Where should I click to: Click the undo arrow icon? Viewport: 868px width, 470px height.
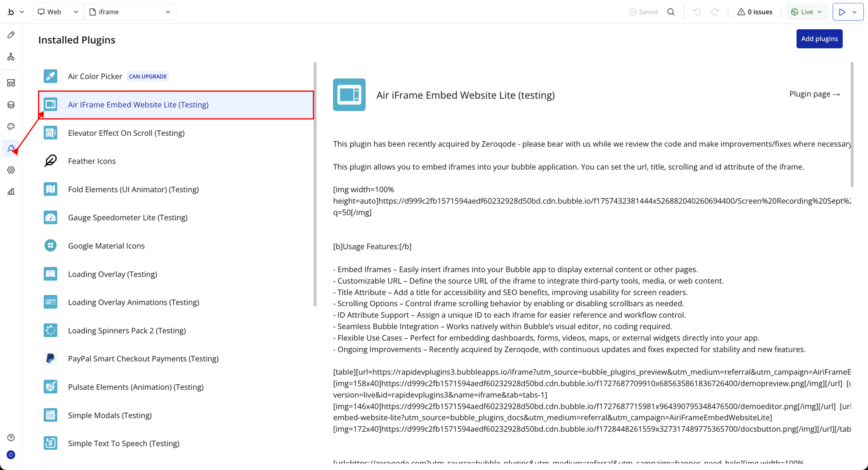(x=697, y=12)
